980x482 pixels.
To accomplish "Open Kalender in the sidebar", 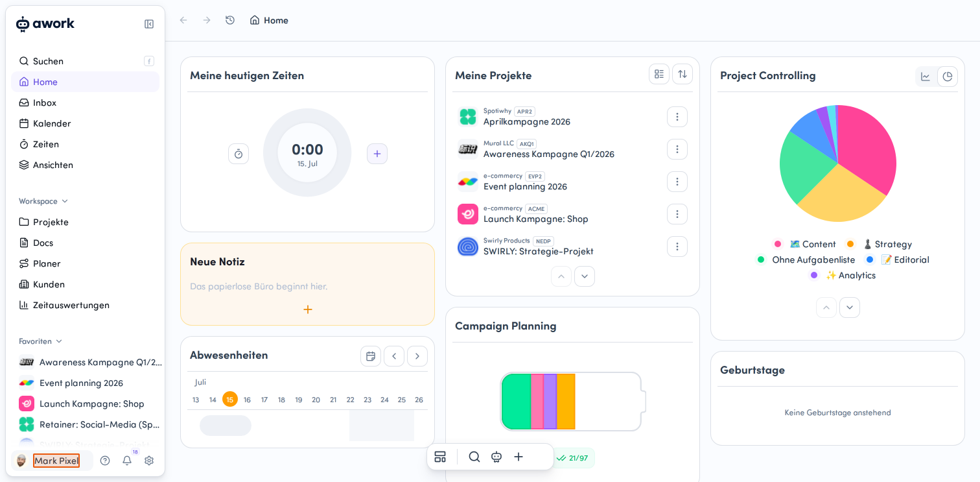I will click(x=85, y=123).
